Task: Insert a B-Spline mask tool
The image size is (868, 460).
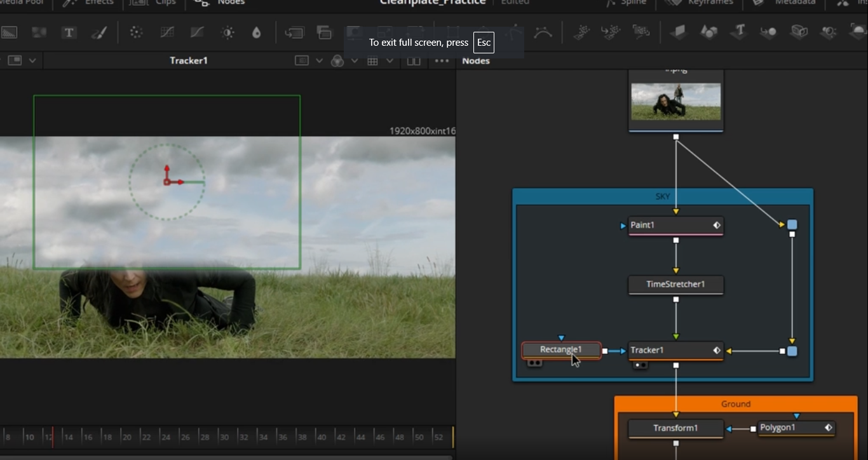Action: pos(543,32)
